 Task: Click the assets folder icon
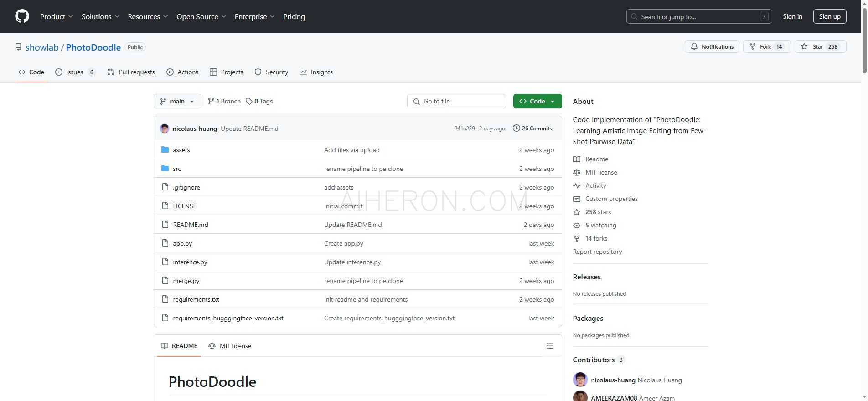point(165,149)
